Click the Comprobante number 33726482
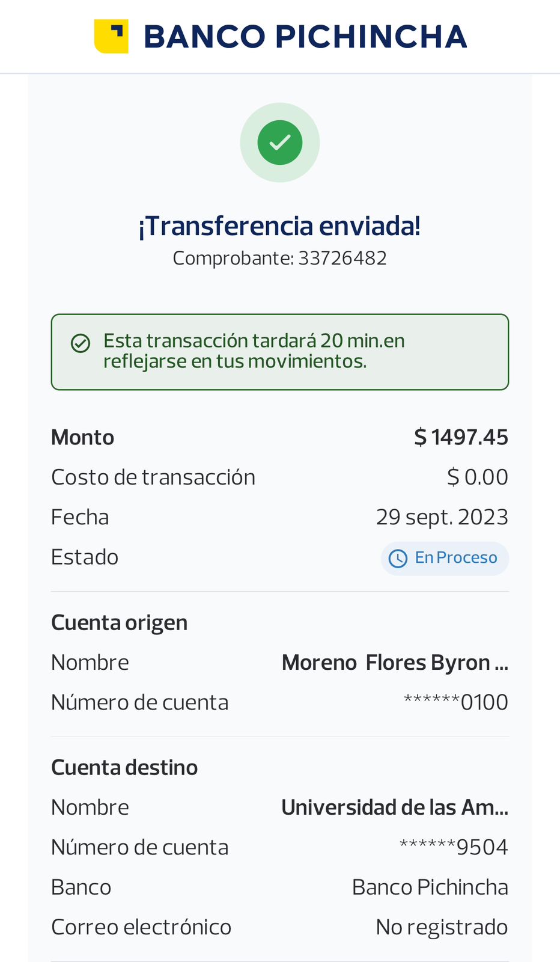The image size is (560, 962). click(342, 259)
